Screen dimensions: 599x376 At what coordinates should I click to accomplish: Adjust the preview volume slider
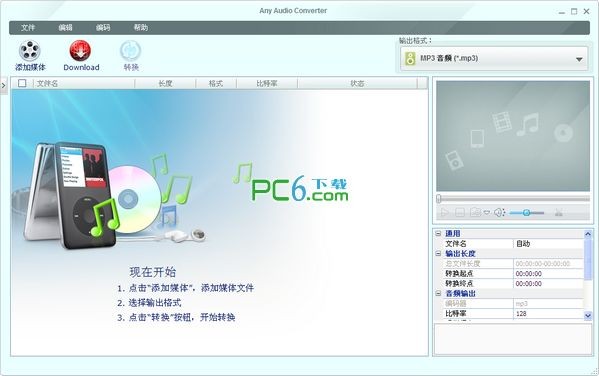[527, 213]
